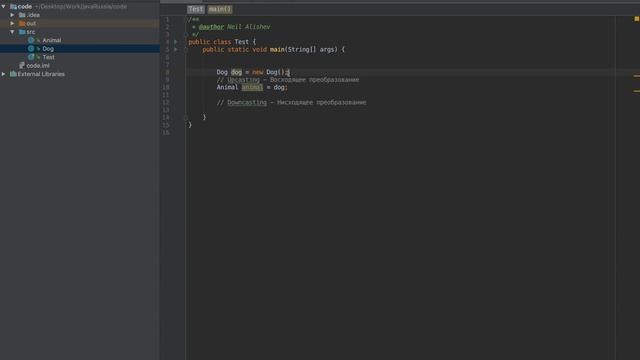Select the Dog class row
This screenshot has width=640, height=360.
[x=80, y=49]
